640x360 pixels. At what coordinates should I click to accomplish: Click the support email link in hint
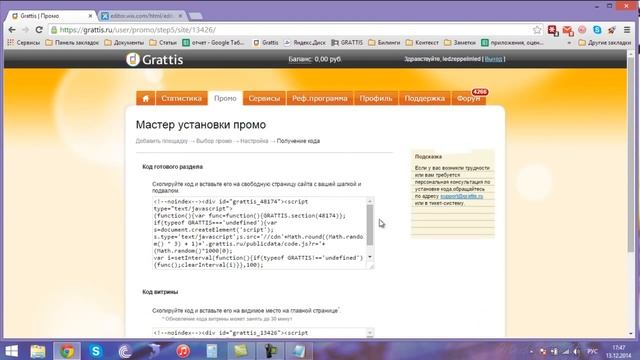point(461,196)
